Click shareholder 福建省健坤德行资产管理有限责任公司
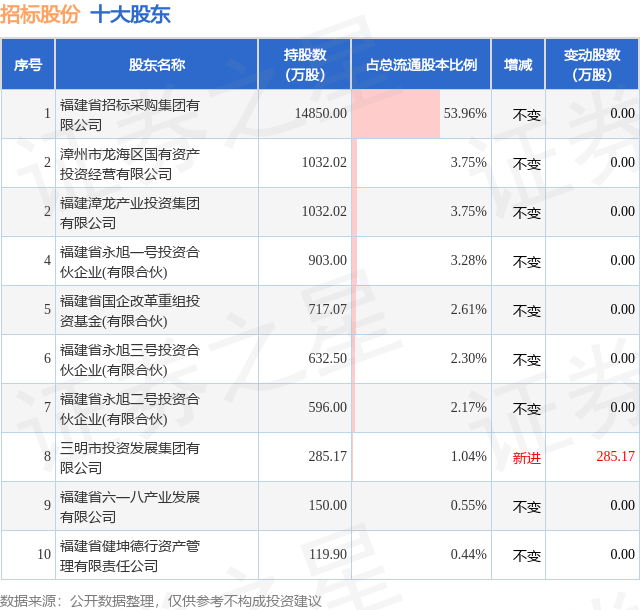640x610 pixels. [130, 556]
